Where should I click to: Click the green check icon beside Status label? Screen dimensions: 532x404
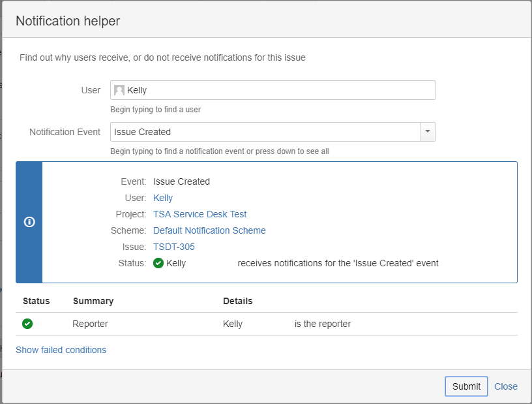pos(158,264)
